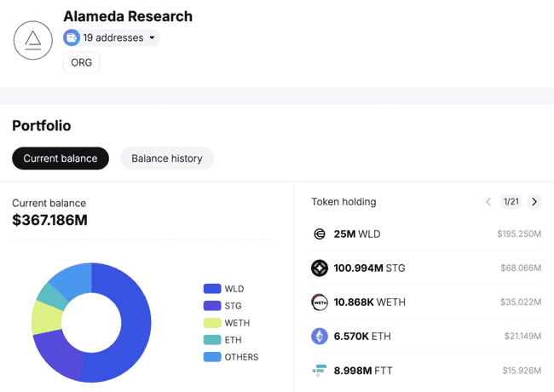Expand the 19 addresses dropdown arrow
554x392 pixels.
(x=152, y=37)
